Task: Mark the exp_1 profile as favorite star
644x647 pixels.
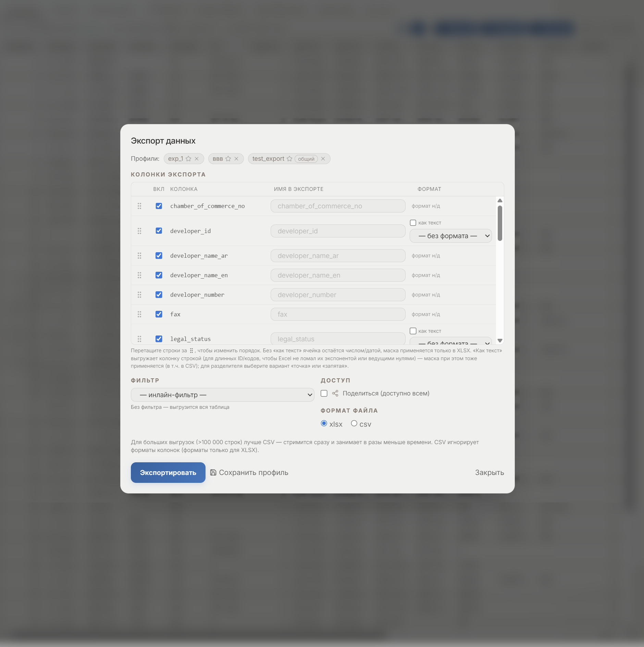Action: click(188, 159)
